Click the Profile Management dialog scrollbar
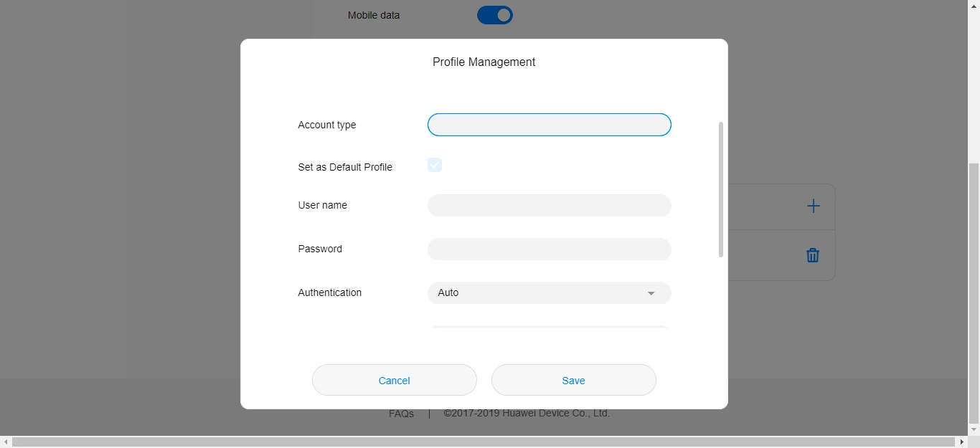980x448 pixels. tap(720, 189)
